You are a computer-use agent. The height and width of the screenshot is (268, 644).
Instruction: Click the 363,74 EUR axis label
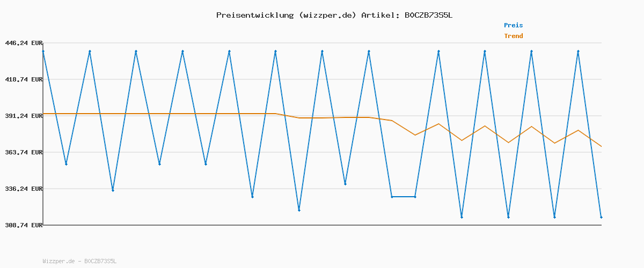(x=24, y=152)
